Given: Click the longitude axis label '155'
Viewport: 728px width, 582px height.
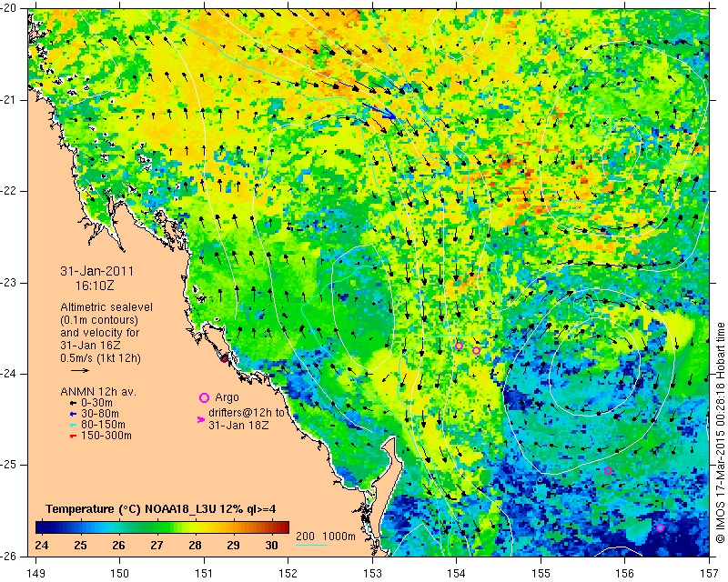Looking at the screenshot, I should coord(541,574).
